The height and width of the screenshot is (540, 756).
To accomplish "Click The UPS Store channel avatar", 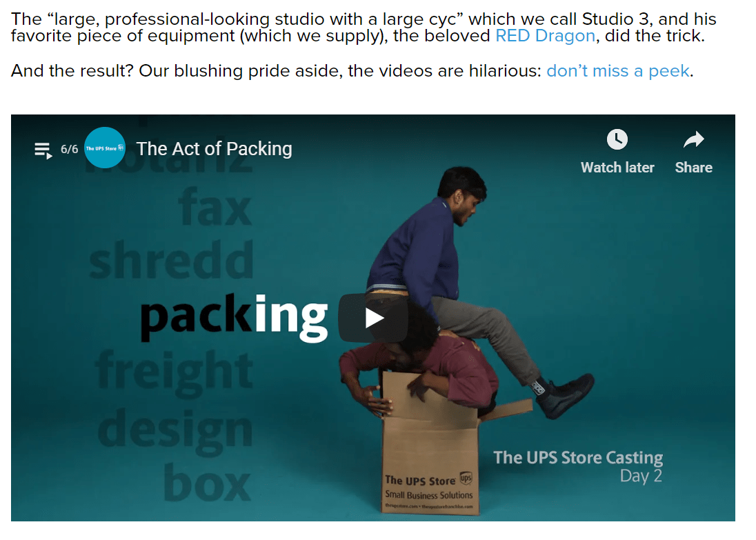I will pyautogui.click(x=105, y=148).
